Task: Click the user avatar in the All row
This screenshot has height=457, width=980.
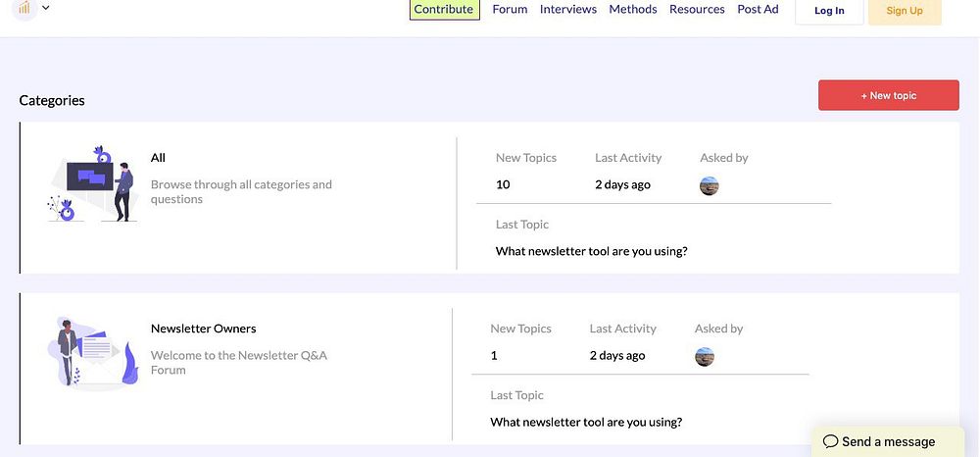Action: coord(710,185)
